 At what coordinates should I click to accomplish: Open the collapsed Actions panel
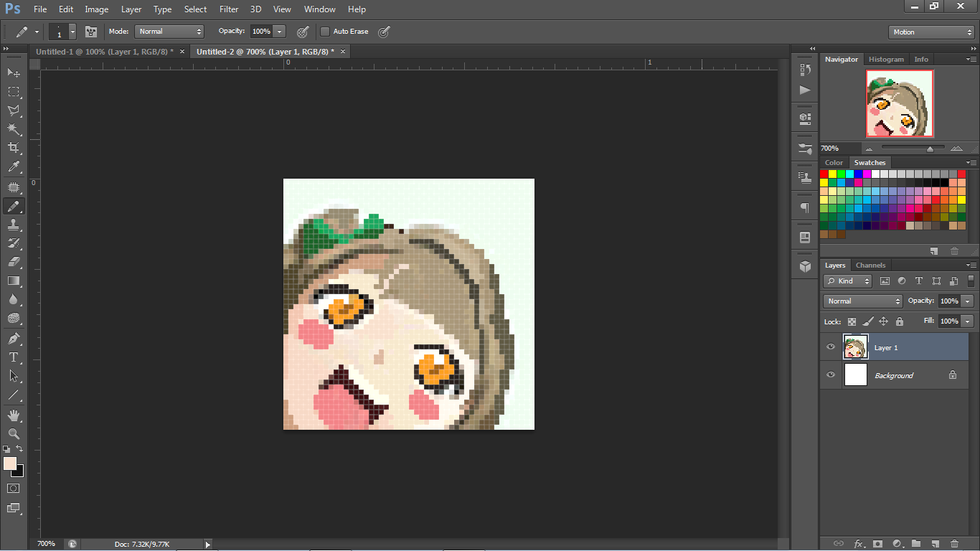(805, 90)
